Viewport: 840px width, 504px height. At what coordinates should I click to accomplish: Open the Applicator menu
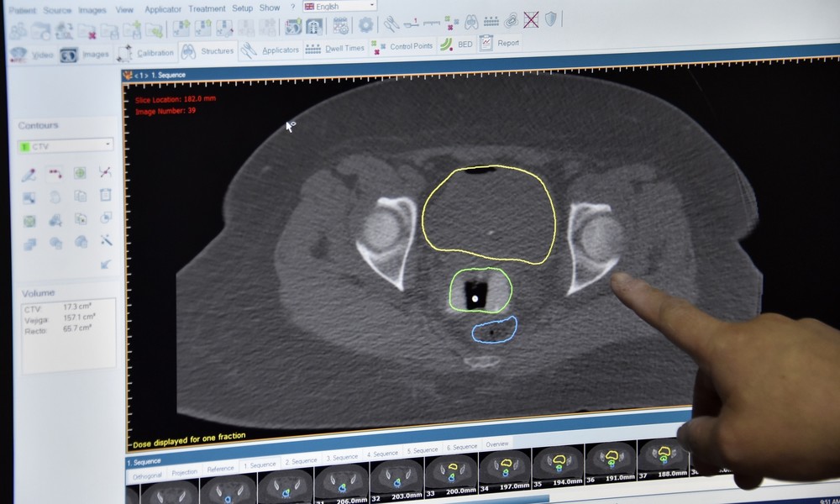tap(163, 9)
